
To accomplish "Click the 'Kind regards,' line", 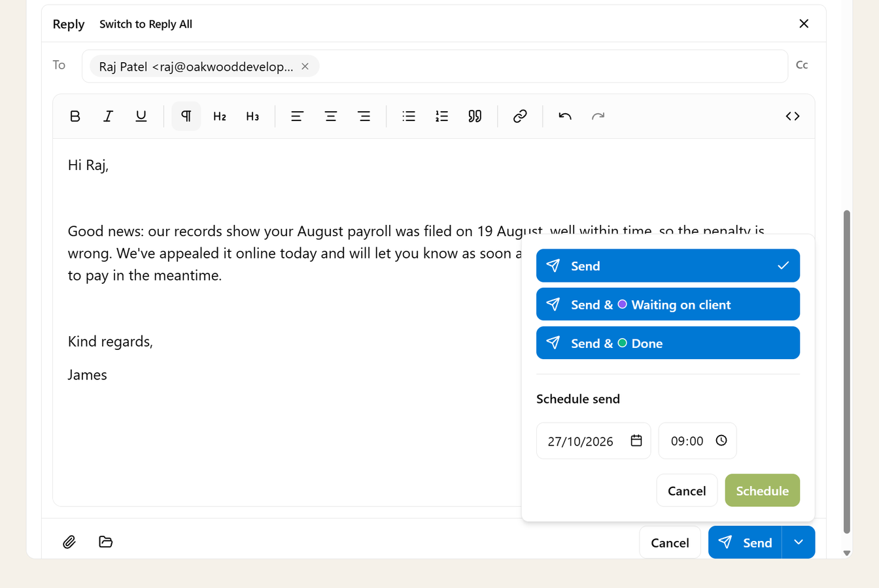I will point(111,341).
